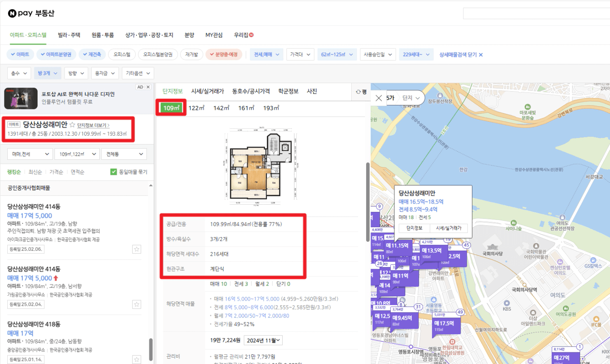Open the 동호수/공시가격 tab
Screen dimensions: 610x364
(251, 91)
